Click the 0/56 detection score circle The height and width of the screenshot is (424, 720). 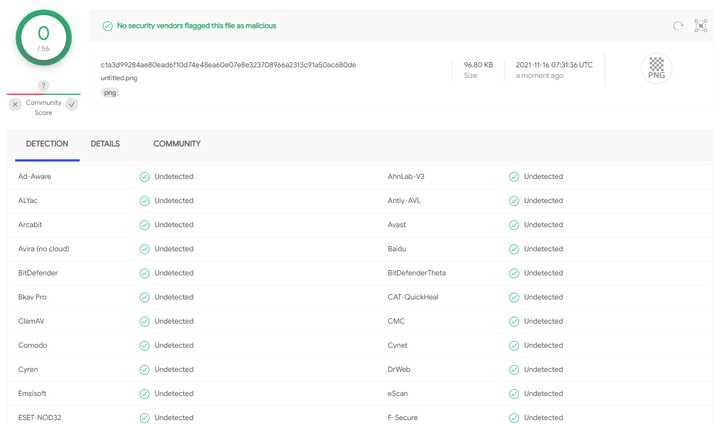point(43,39)
